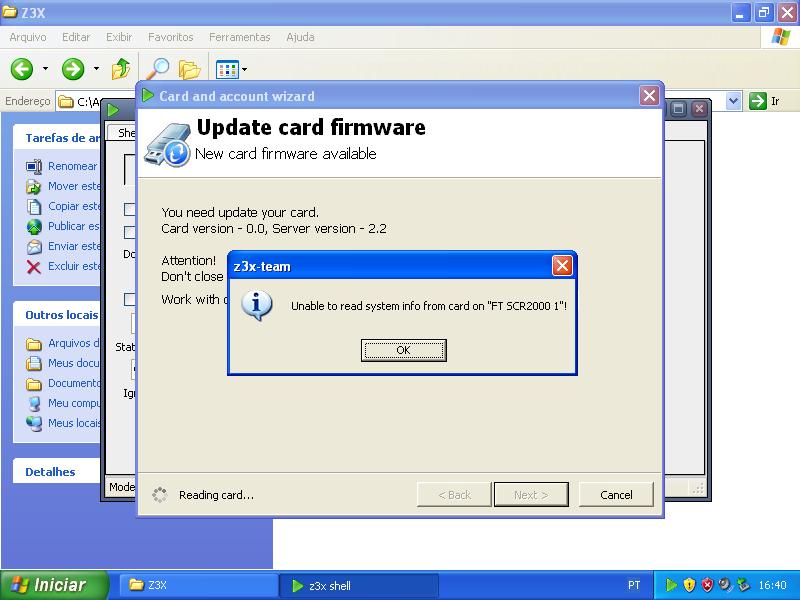Select the Shell tab in z3x shell window
Screen dimensions: 800x600
[122, 133]
